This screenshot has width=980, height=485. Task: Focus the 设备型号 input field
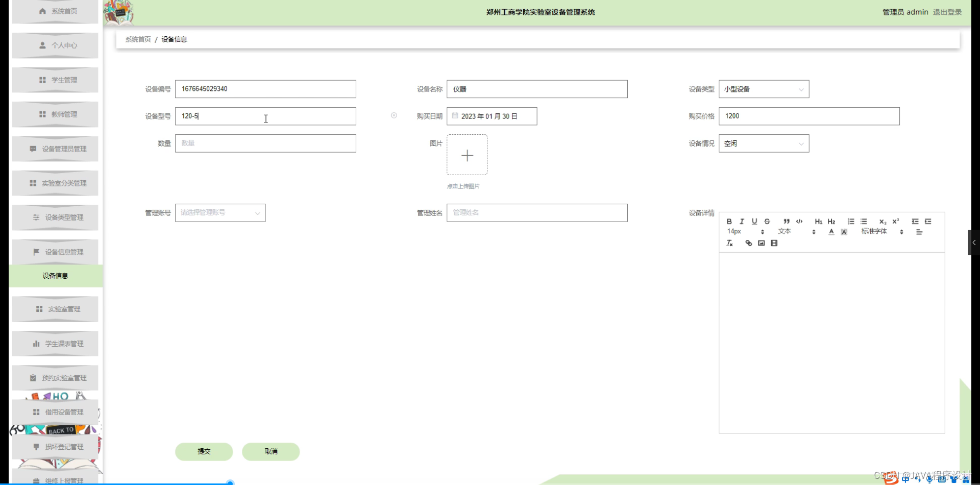tap(265, 116)
